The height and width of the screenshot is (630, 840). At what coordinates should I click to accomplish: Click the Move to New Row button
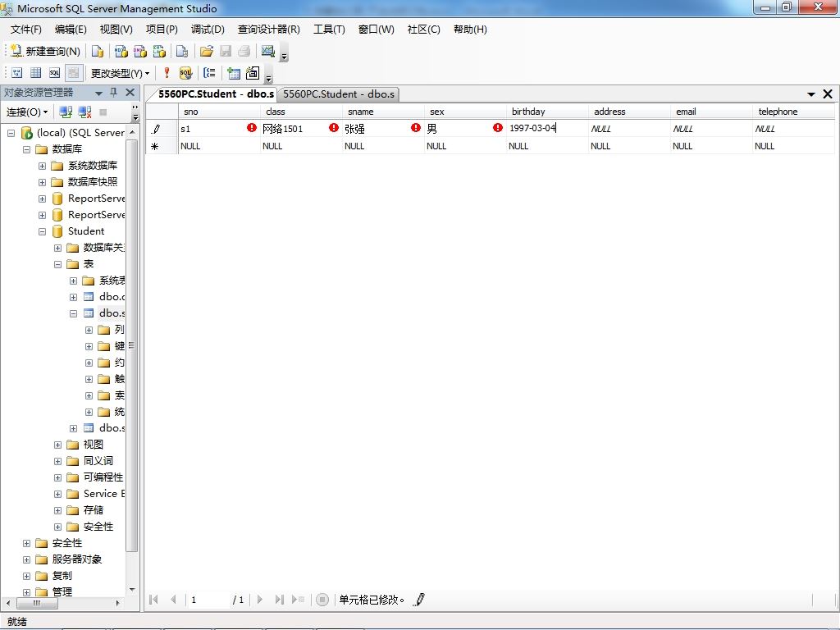click(x=299, y=600)
